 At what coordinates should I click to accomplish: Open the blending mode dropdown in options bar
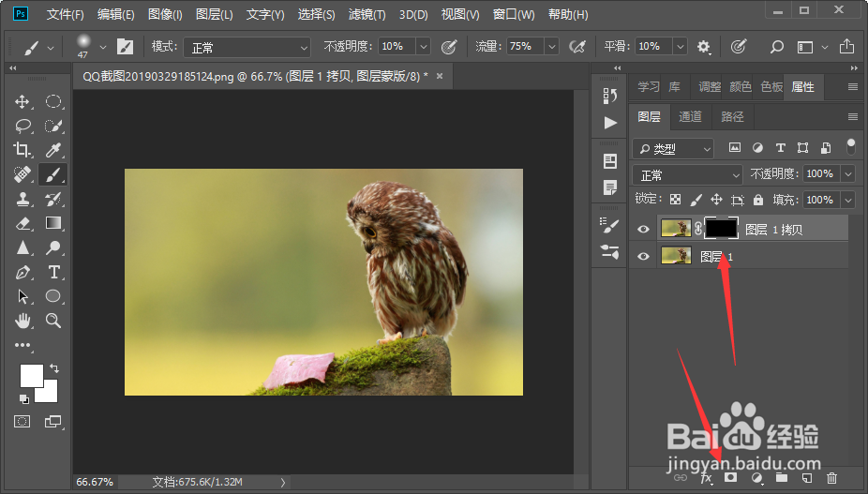tap(247, 47)
